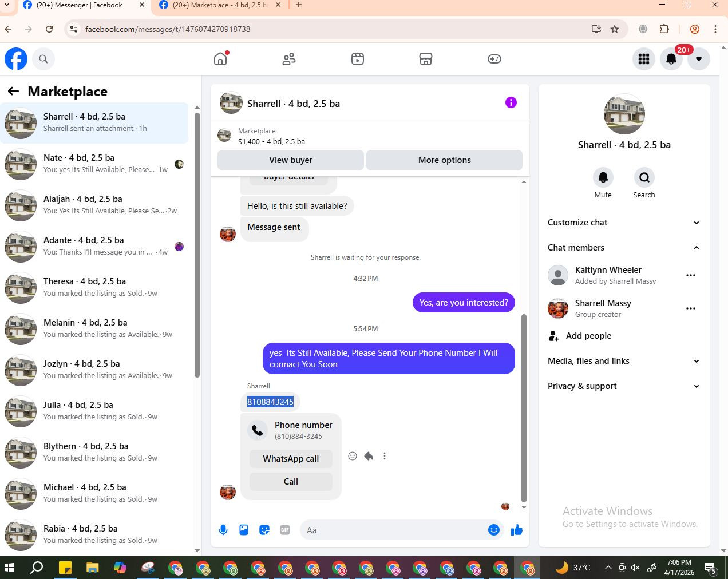728x579 pixels.
Task: Open Blythern 4 bd conversation
Action: (x=94, y=453)
